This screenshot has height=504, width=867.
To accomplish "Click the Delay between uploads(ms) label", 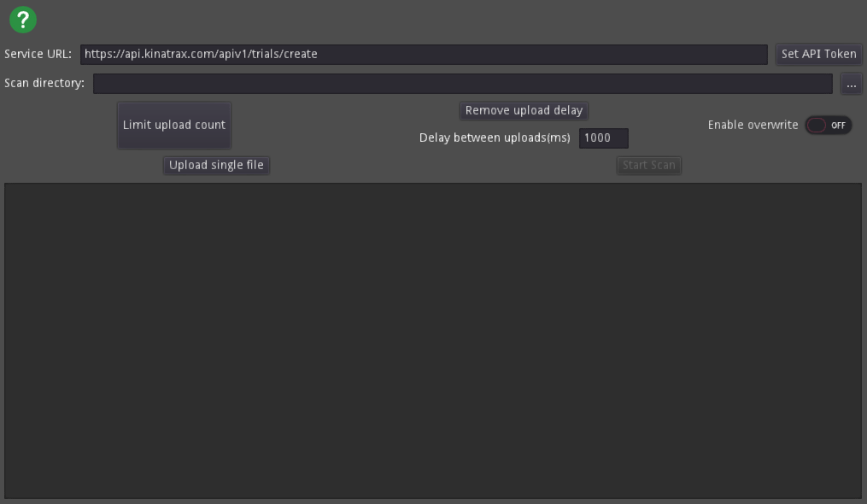I will (x=495, y=138).
